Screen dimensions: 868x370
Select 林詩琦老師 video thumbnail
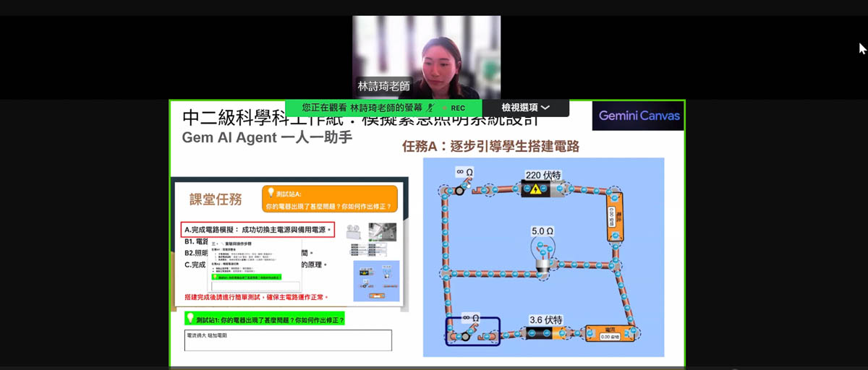(426, 57)
